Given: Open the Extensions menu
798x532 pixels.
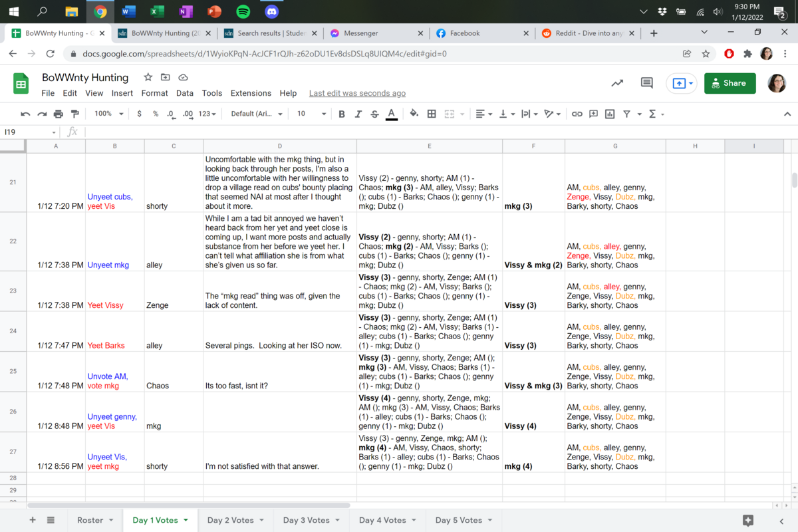Looking at the screenshot, I should tap(251, 93).
